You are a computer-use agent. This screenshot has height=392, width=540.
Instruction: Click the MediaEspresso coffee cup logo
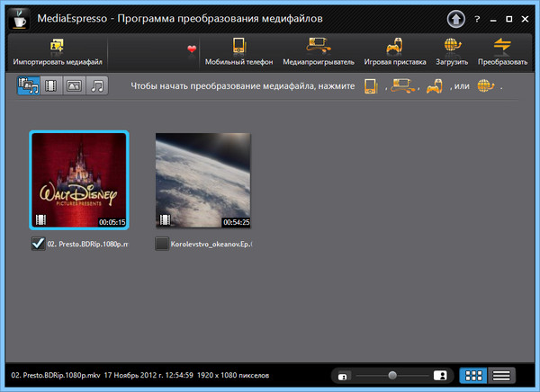tap(19, 19)
